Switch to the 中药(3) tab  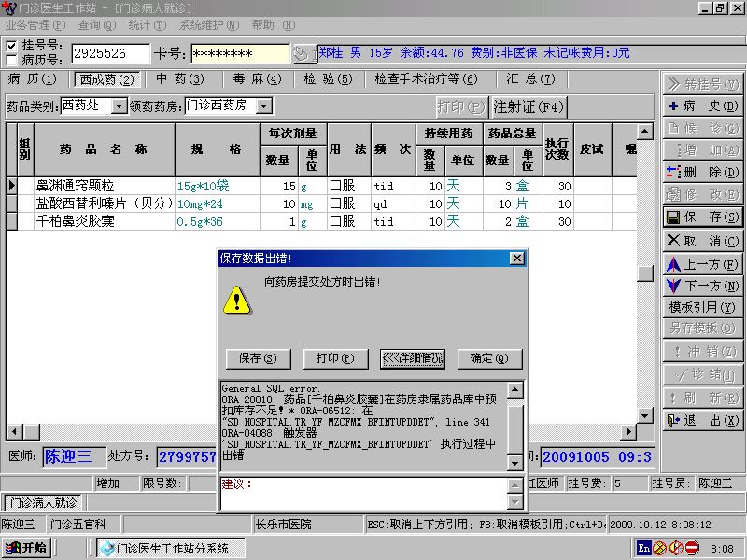coord(180,79)
